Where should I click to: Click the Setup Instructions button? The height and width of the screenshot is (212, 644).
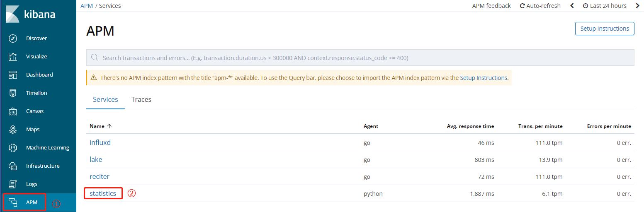click(604, 29)
